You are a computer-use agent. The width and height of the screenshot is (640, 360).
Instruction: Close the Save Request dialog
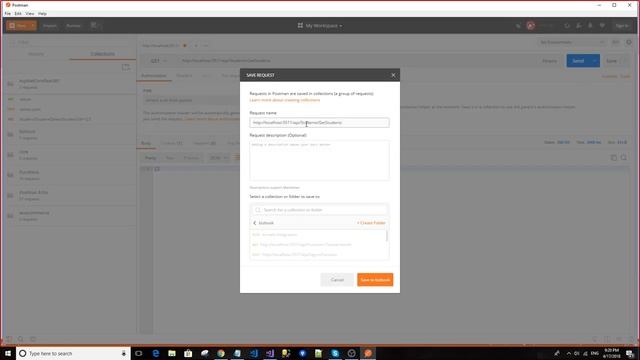tap(393, 75)
